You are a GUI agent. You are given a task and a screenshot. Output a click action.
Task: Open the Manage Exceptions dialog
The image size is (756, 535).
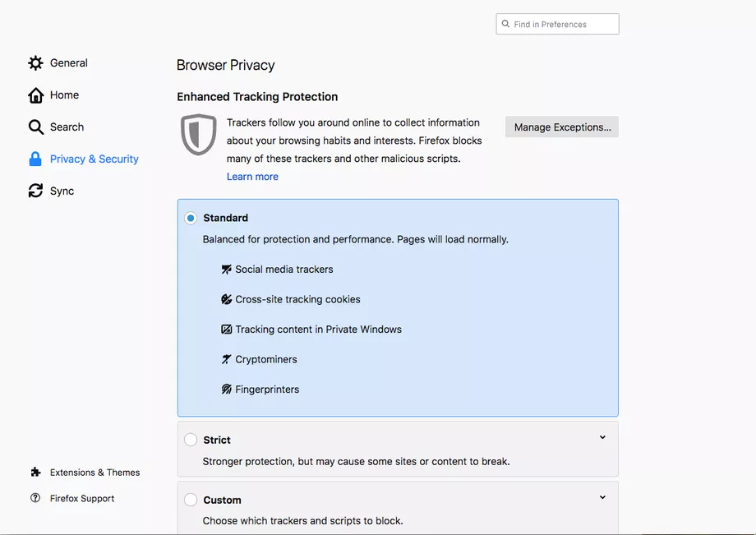point(562,127)
